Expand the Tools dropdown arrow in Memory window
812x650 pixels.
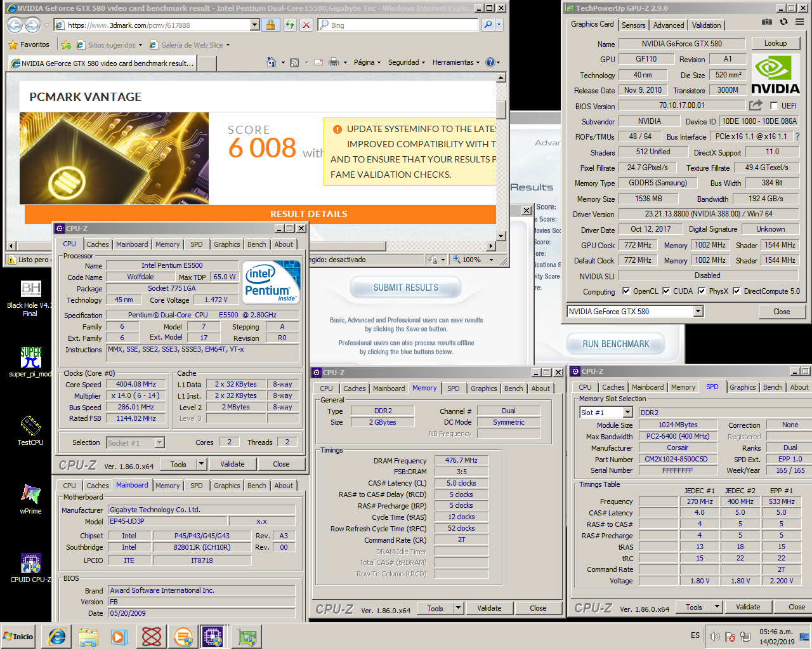point(458,608)
